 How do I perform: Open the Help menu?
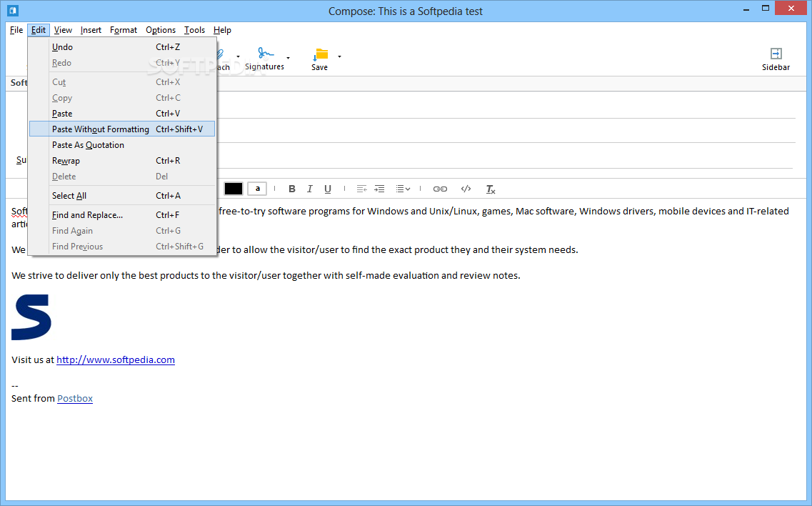tap(222, 30)
